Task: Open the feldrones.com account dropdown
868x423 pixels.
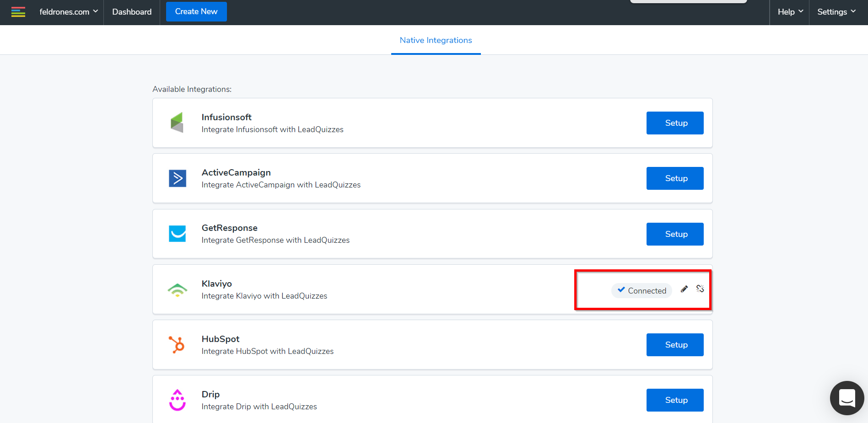Action: (69, 12)
